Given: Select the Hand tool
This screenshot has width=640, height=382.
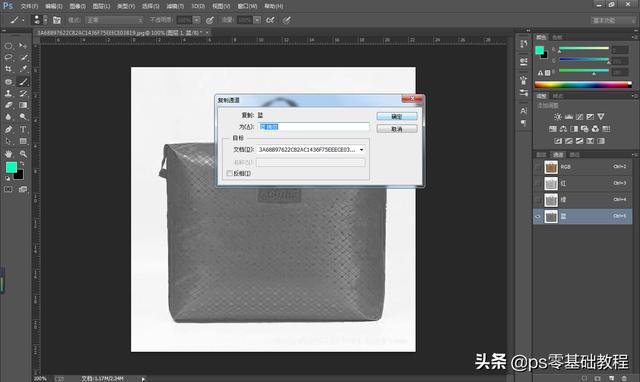Looking at the screenshot, I should pyautogui.click(x=8, y=154).
